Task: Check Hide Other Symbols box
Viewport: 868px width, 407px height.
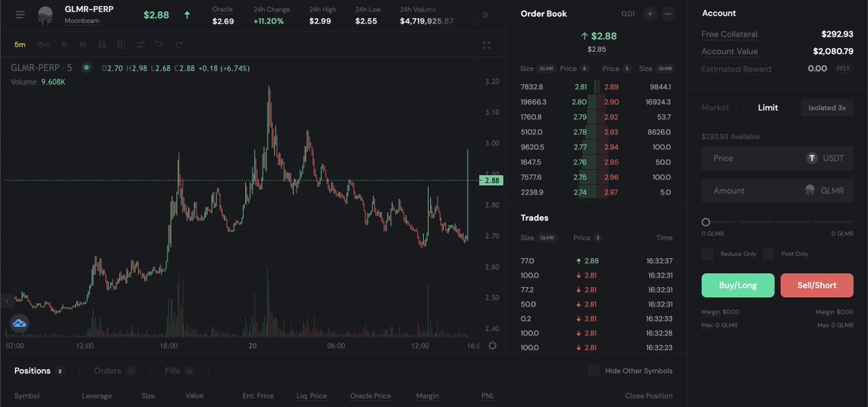Action: tap(593, 371)
